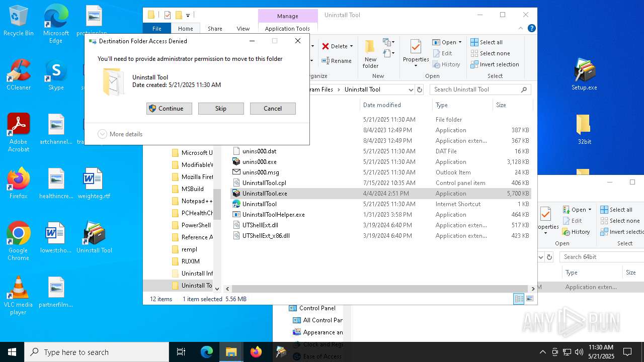The image size is (644, 362).
Task: Launch Firefox from the desktop
Action: tap(19, 184)
